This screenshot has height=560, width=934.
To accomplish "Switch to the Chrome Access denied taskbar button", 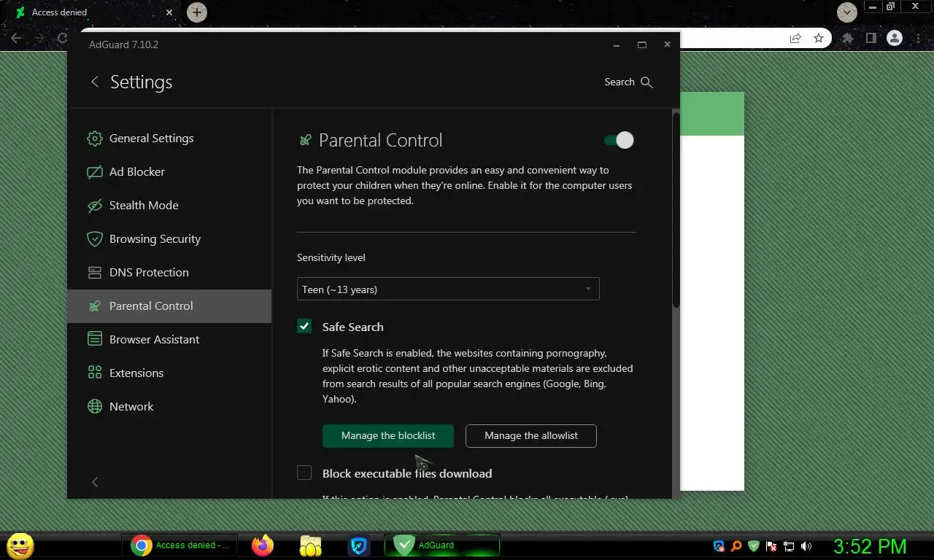I will pos(182,545).
